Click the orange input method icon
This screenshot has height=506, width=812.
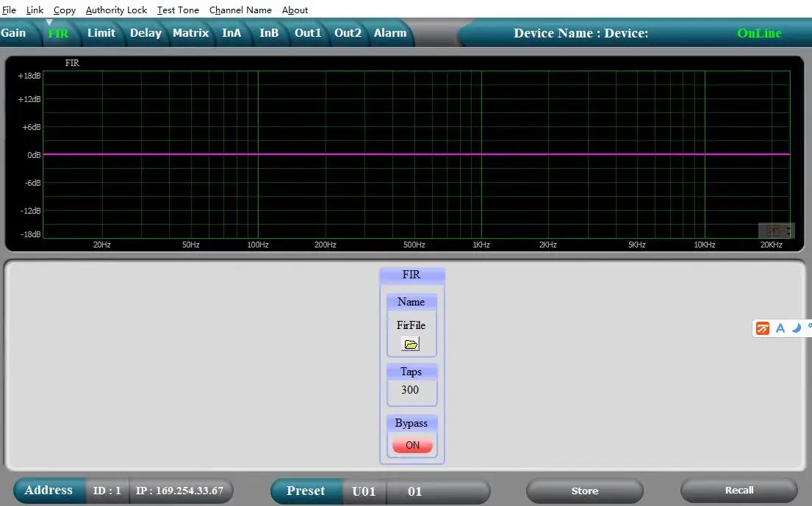tap(764, 328)
